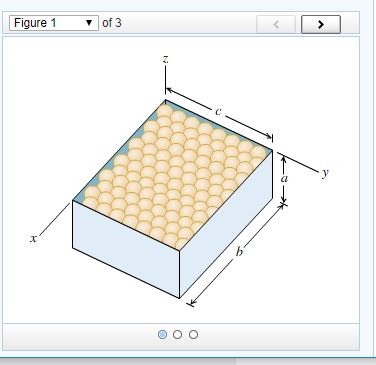
Task: Open the Figure 1 dropdown selector
Action: tap(54, 23)
